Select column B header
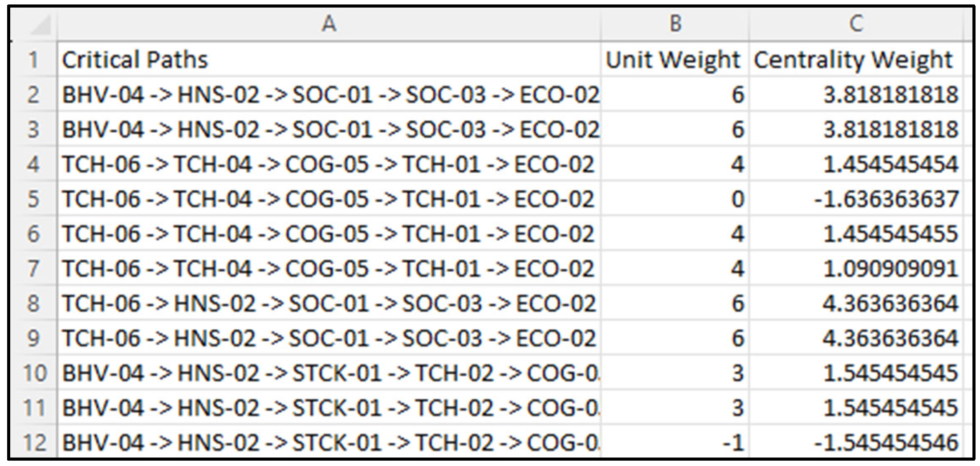This screenshot has width=980, height=466. click(x=675, y=24)
